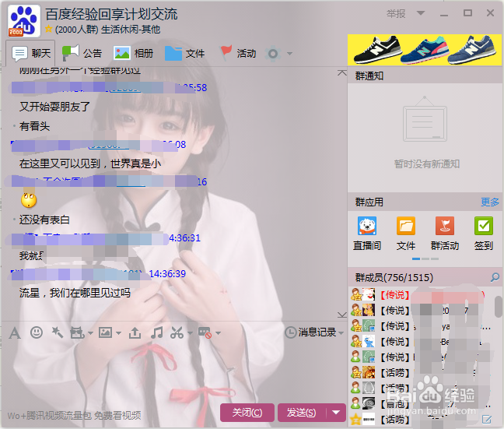
Task: Open the 活动 tab
Action: pyautogui.click(x=237, y=53)
